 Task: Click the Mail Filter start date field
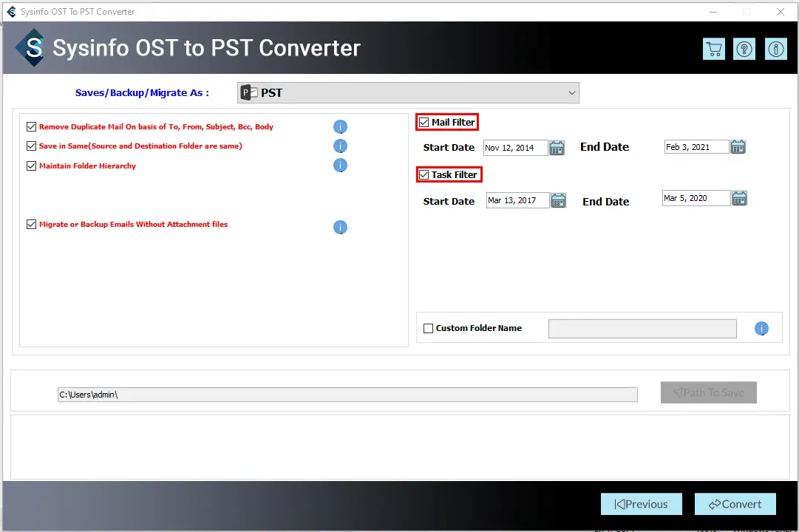pyautogui.click(x=515, y=148)
